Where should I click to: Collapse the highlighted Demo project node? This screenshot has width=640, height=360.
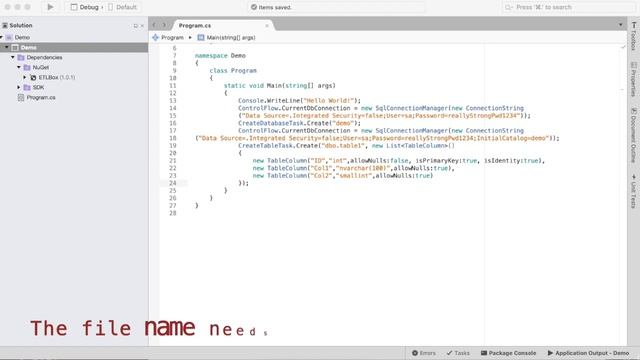[7, 47]
